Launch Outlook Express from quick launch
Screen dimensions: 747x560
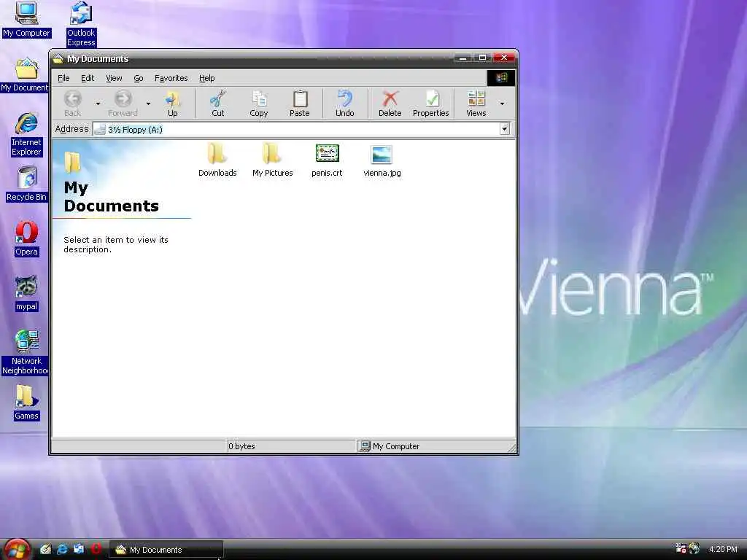79,549
